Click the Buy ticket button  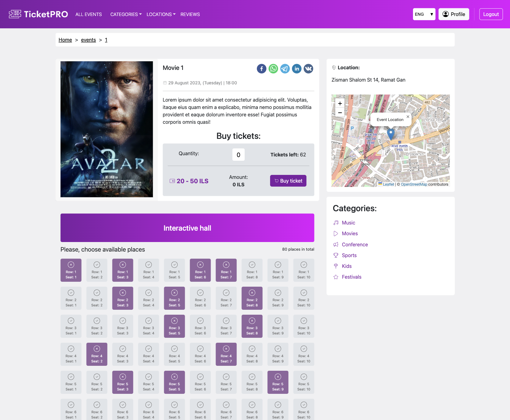pyautogui.click(x=288, y=181)
